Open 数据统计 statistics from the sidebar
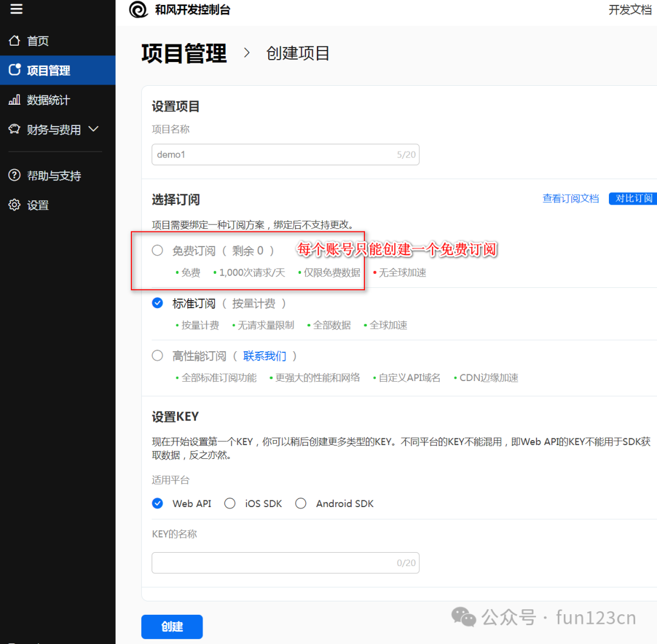This screenshot has height=644, width=657. point(14,99)
